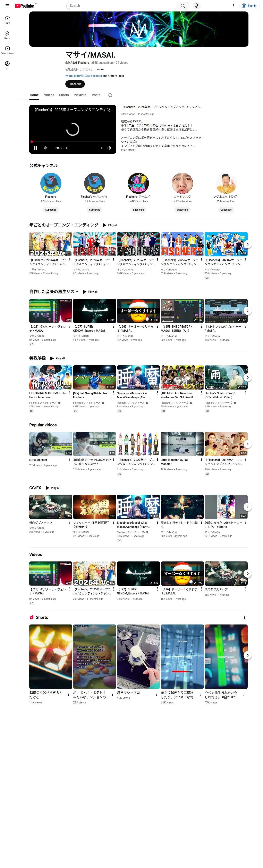
Task: Play all 特殊映像 section
Action: [x=58, y=359]
